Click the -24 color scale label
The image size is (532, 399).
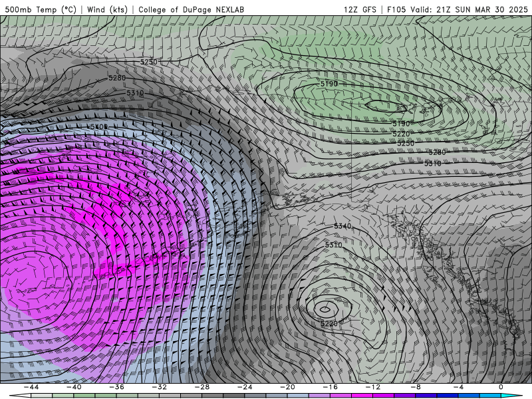245,387
